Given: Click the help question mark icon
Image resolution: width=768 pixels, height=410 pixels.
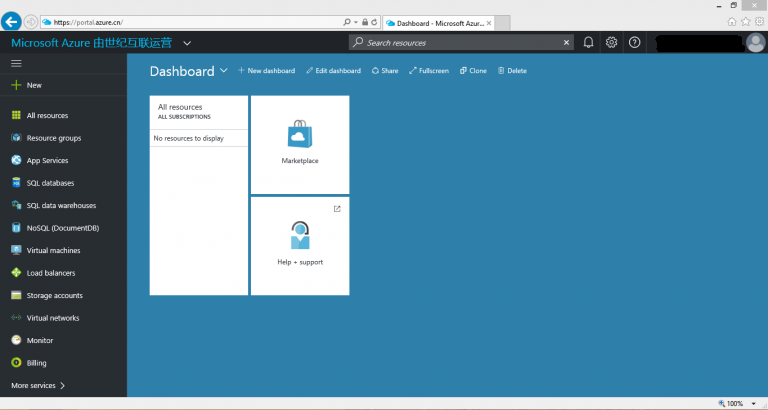Looking at the screenshot, I should pyautogui.click(x=634, y=43).
